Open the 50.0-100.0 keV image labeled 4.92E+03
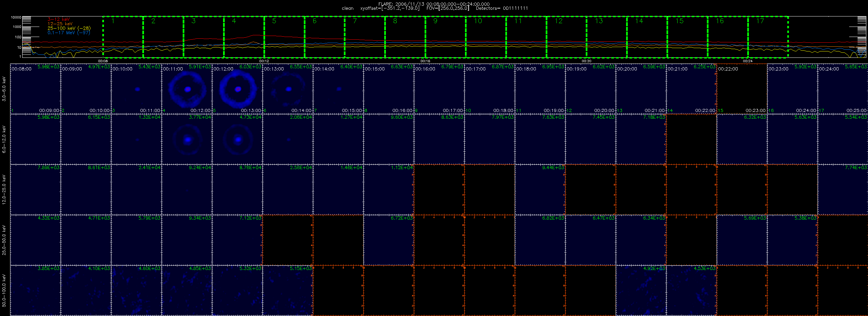The image size is (868, 316). point(641,290)
